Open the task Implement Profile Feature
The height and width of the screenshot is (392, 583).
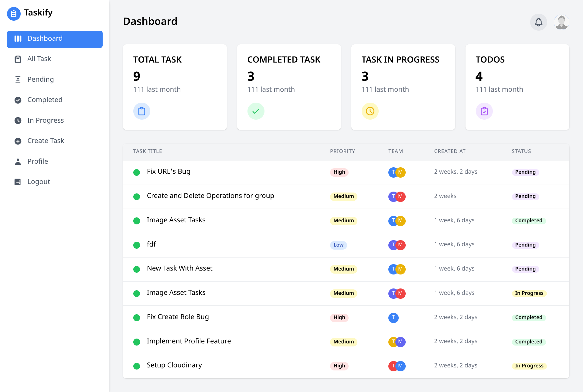tap(189, 341)
